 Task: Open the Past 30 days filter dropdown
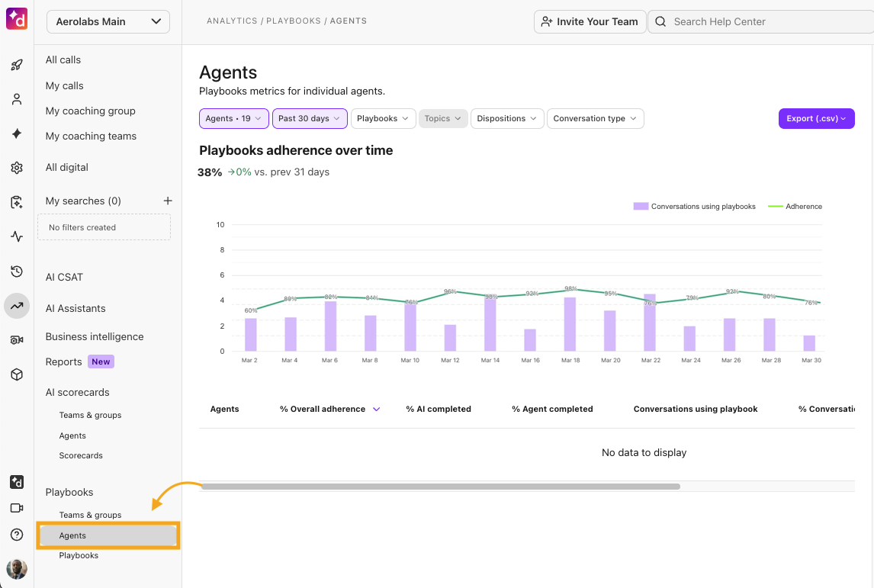(x=310, y=119)
